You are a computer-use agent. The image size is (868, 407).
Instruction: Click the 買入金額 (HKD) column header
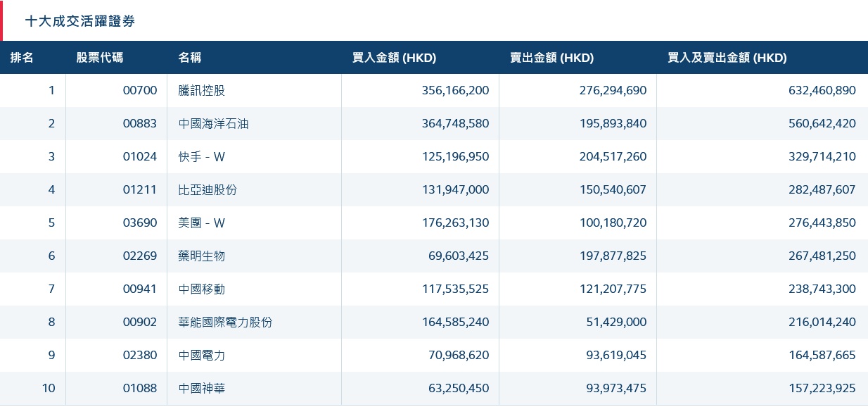point(394,58)
